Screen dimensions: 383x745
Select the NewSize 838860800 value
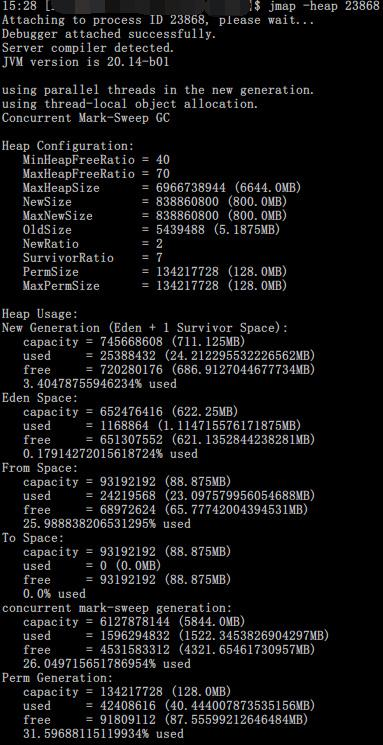tap(188, 202)
